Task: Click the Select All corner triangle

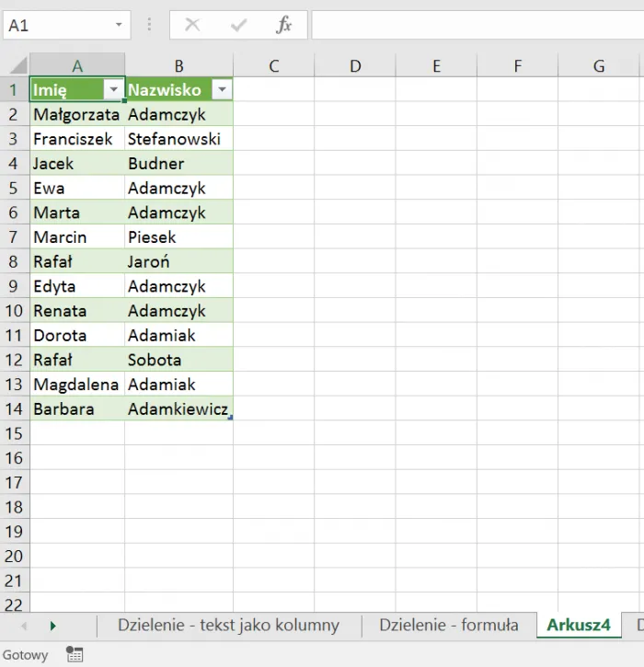Action: coord(17,65)
